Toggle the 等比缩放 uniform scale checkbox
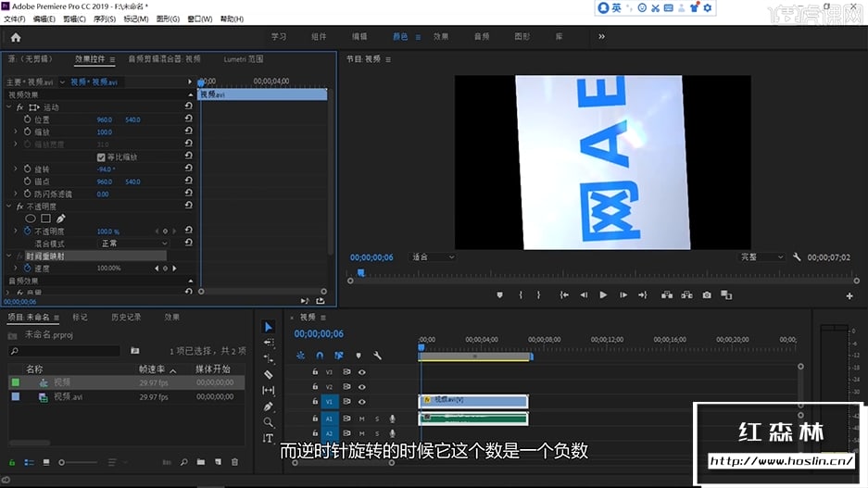Screen dimensions: 868x488 [x=101, y=157]
